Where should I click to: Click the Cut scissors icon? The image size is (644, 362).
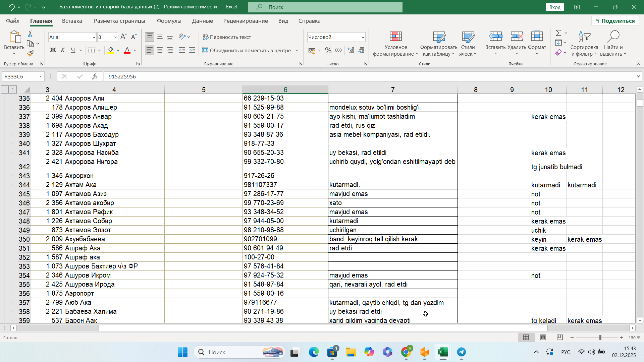click(x=30, y=34)
